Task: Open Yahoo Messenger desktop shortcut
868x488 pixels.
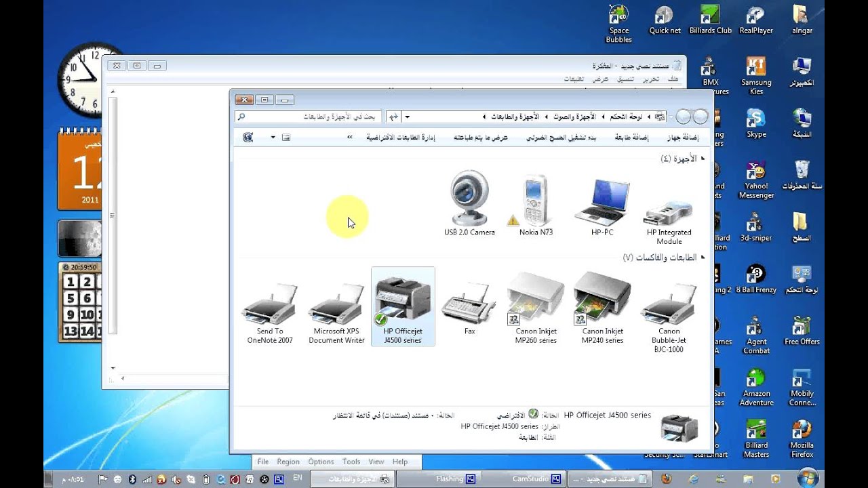Action: tap(756, 180)
